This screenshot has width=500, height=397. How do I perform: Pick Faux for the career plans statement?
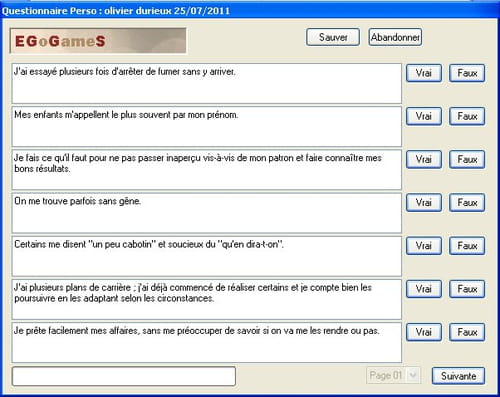tap(467, 289)
